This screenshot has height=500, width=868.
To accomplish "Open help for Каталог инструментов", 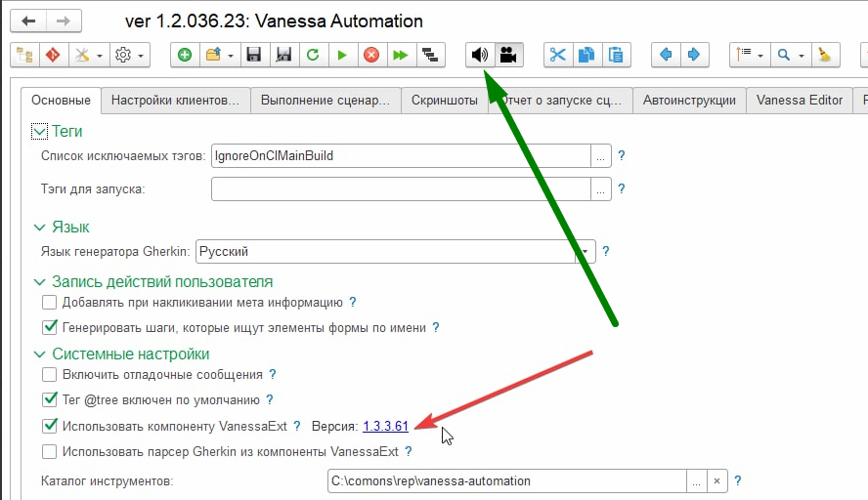I will point(737,481).
